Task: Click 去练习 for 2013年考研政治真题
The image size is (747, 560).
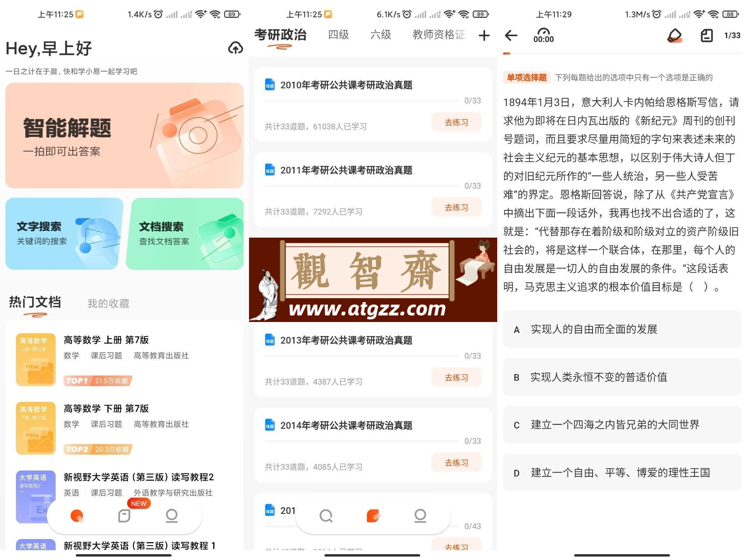Action: point(456,377)
